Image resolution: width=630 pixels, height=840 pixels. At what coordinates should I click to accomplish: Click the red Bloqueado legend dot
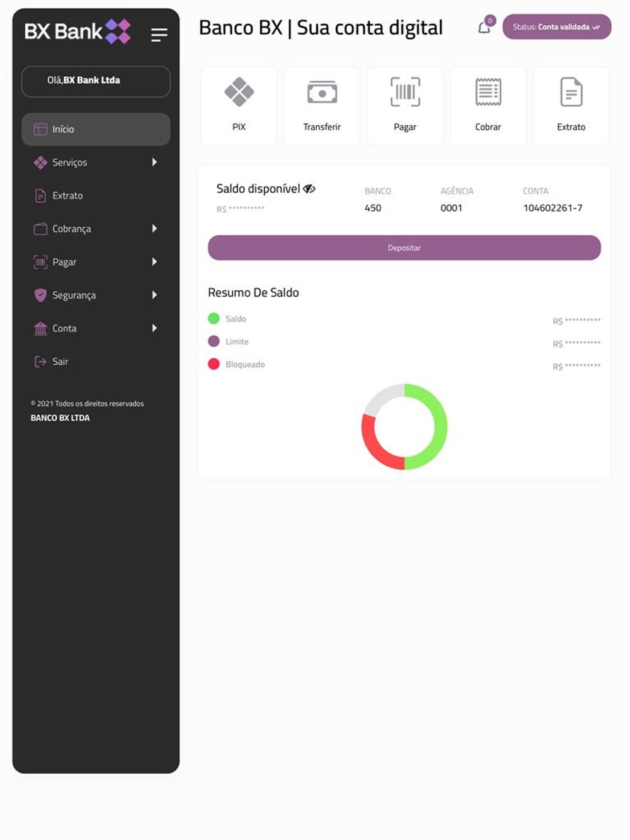click(x=214, y=364)
